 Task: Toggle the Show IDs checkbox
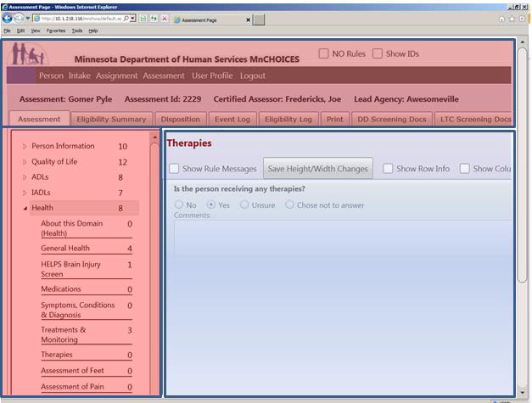click(378, 53)
